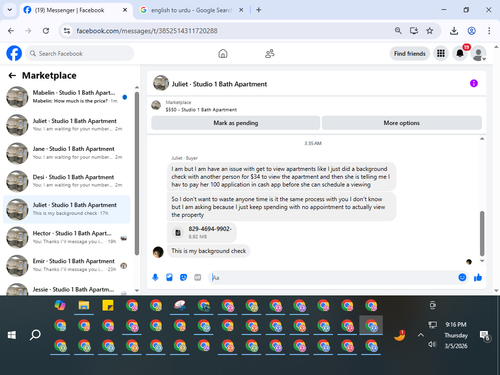
Task: Click More options button
Action: point(402,123)
